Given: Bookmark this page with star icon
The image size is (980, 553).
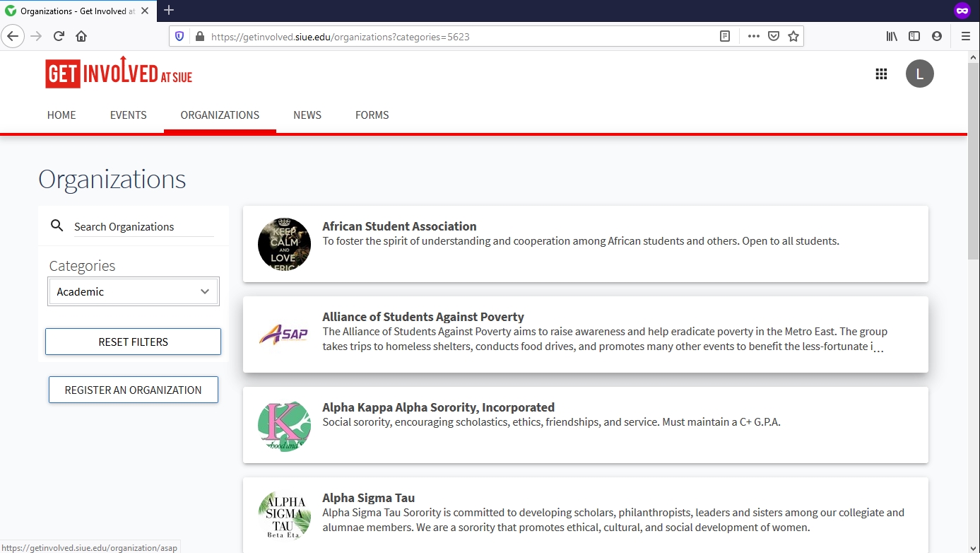Looking at the screenshot, I should 793,37.
